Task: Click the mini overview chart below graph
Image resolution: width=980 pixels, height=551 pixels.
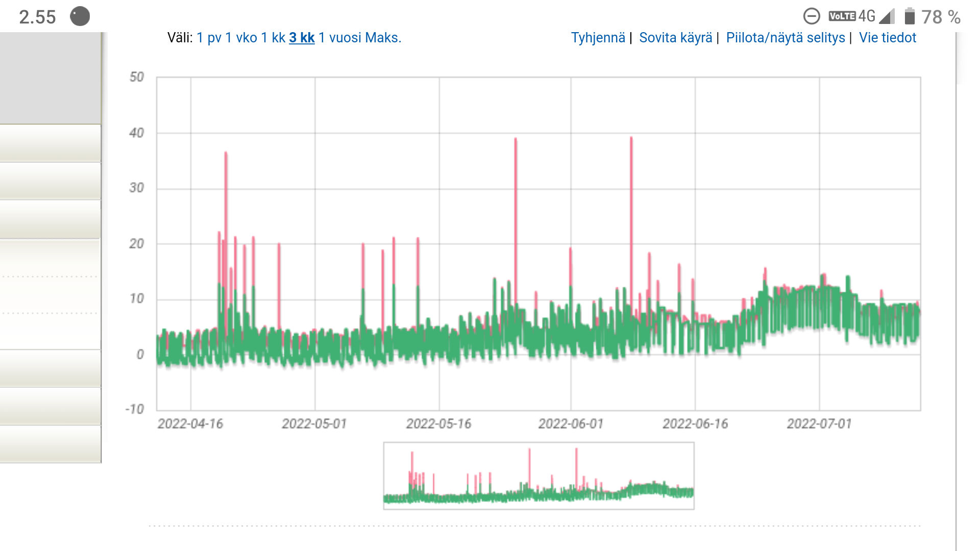Action: 538,475
